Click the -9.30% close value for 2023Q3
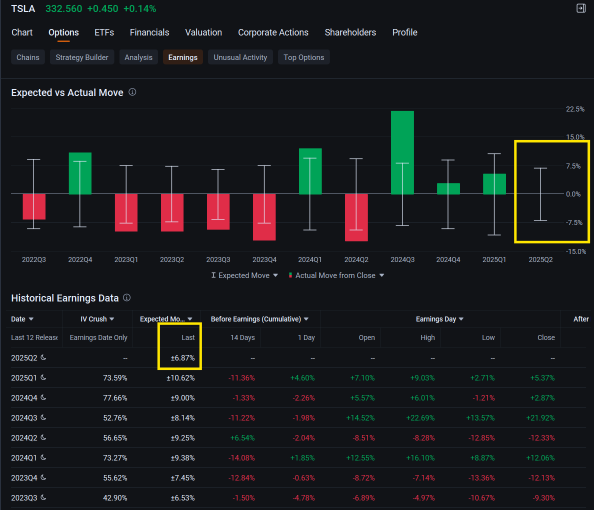 click(544, 498)
